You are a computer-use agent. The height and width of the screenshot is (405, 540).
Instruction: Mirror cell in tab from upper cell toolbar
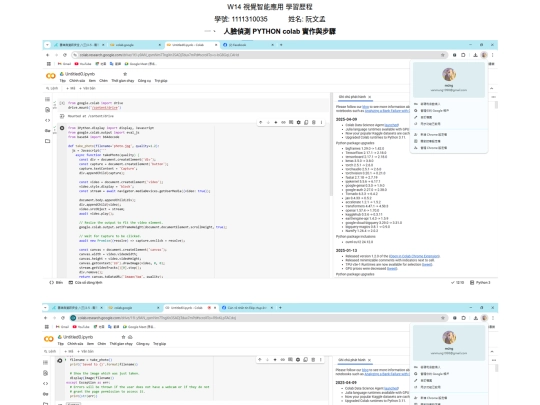(x=306, y=122)
